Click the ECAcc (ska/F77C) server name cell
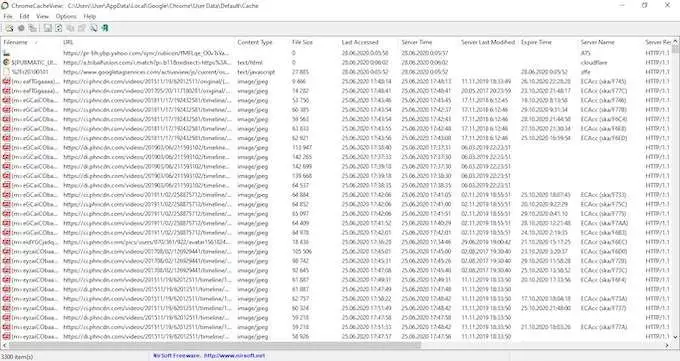Viewport: 680px width, 361px height. coord(604,91)
